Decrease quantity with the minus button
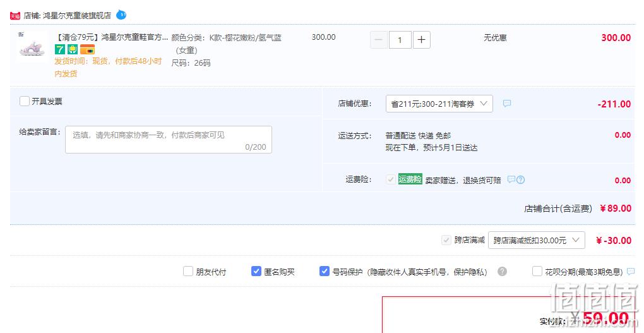This screenshot has height=333, width=644. click(x=379, y=40)
